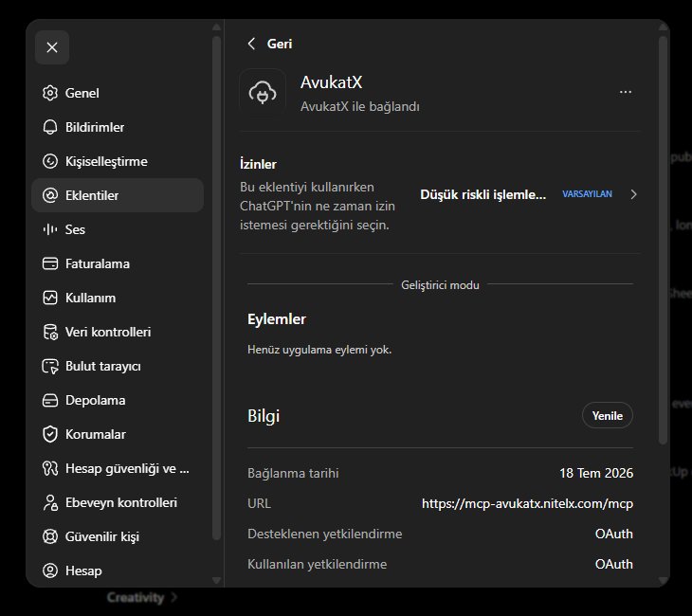Click the settings sidebar scrollbar
This screenshot has height=616, width=692.
[x=216, y=288]
